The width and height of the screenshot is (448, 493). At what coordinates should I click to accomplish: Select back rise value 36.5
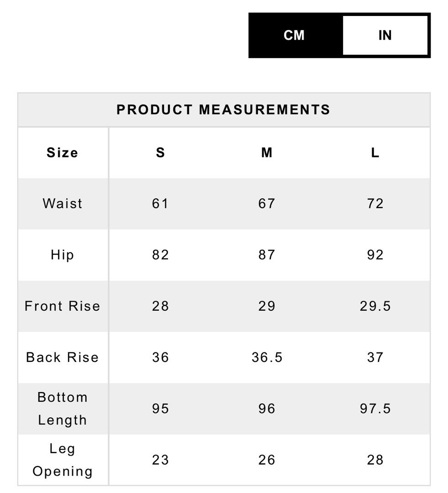(x=267, y=357)
